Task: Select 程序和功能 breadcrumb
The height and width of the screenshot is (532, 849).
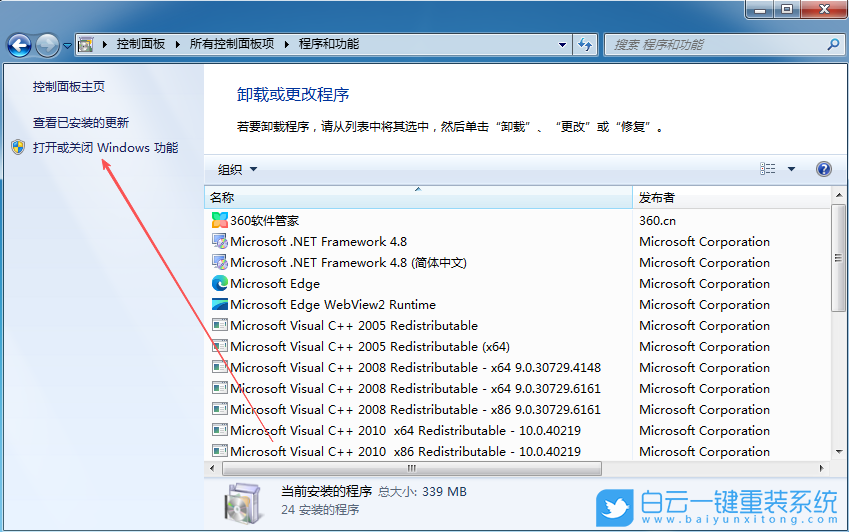Action: (329, 44)
